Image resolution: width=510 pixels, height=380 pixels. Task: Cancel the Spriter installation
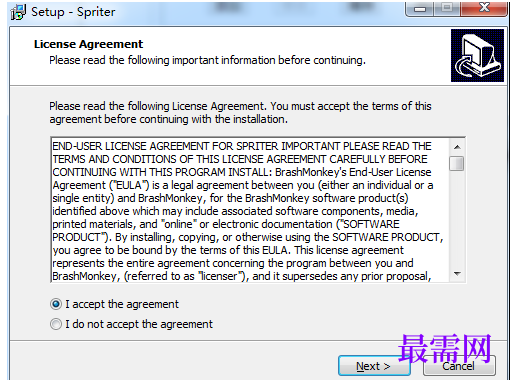pyautogui.click(x=459, y=366)
